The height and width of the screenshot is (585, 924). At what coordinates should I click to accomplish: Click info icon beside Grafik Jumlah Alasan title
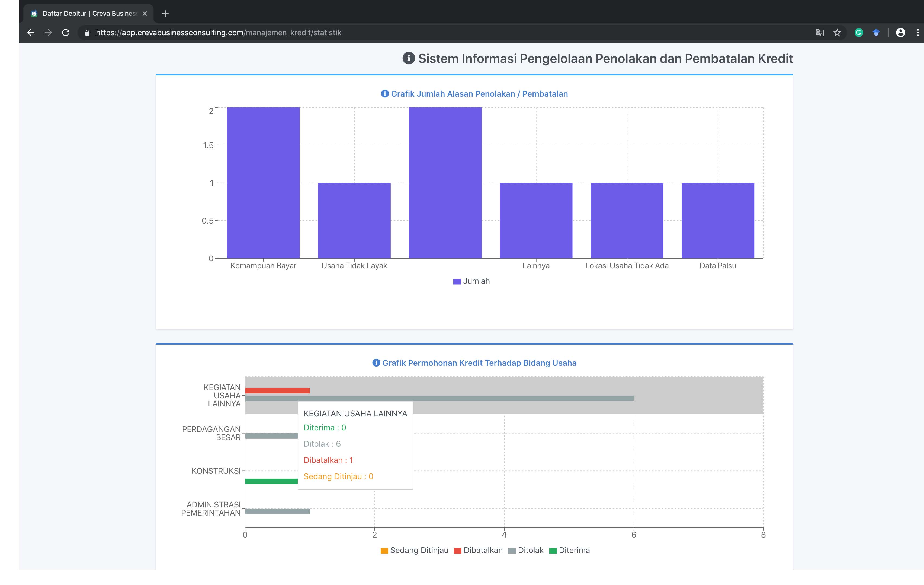pos(385,94)
